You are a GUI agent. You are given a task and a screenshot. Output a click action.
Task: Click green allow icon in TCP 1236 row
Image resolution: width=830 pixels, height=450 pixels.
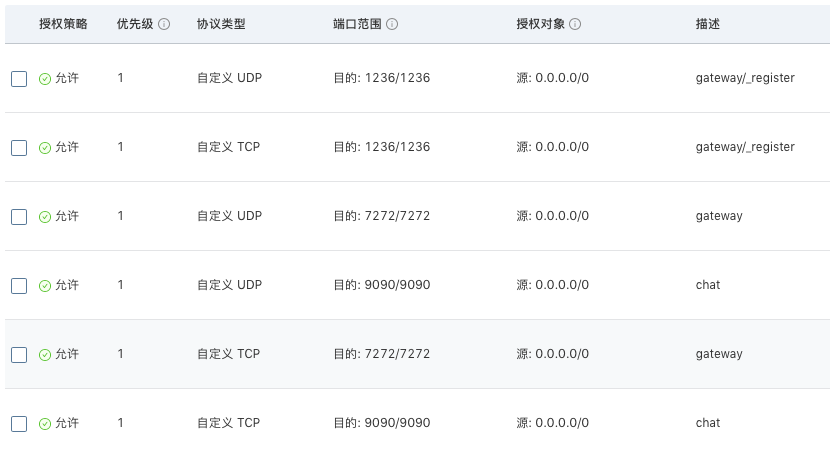pos(45,148)
